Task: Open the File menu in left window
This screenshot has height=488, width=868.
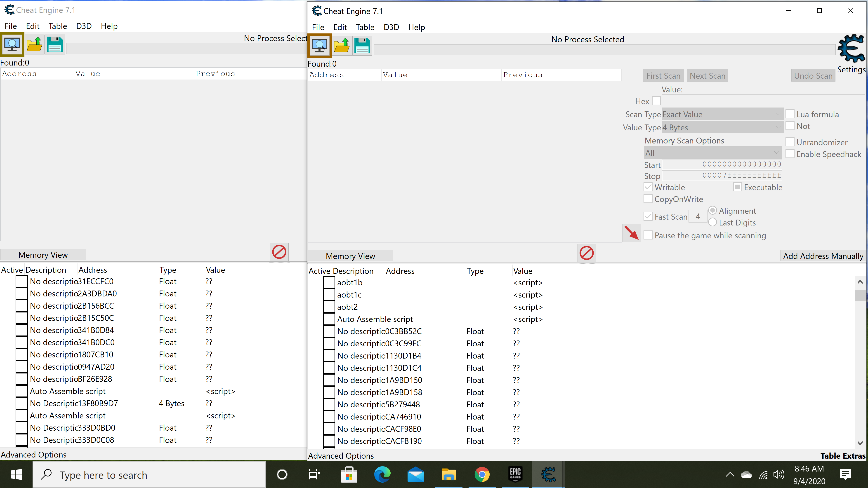Action: click(11, 26)
